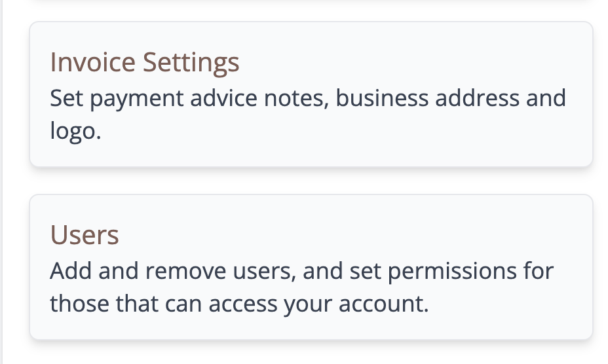
Task: Click the word 'Settings' in the Invoice heading
Action: pos(191,62)
